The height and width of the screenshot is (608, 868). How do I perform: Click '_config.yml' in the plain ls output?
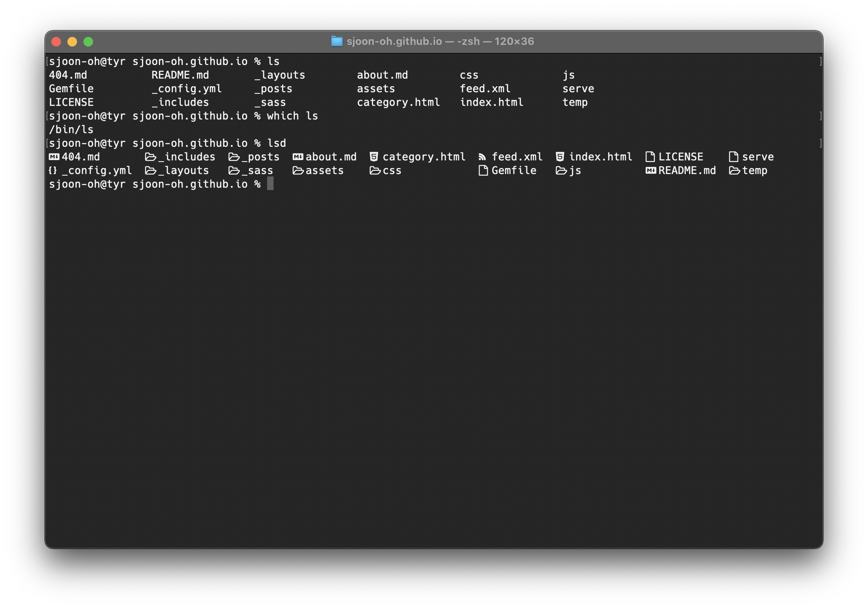tap(187, 89)
